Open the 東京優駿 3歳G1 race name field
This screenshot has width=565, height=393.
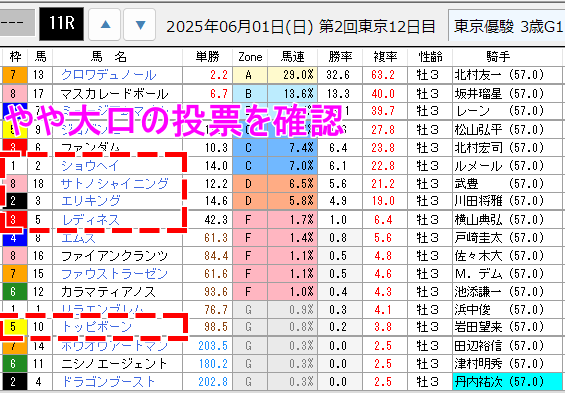[x=507, y=26]
